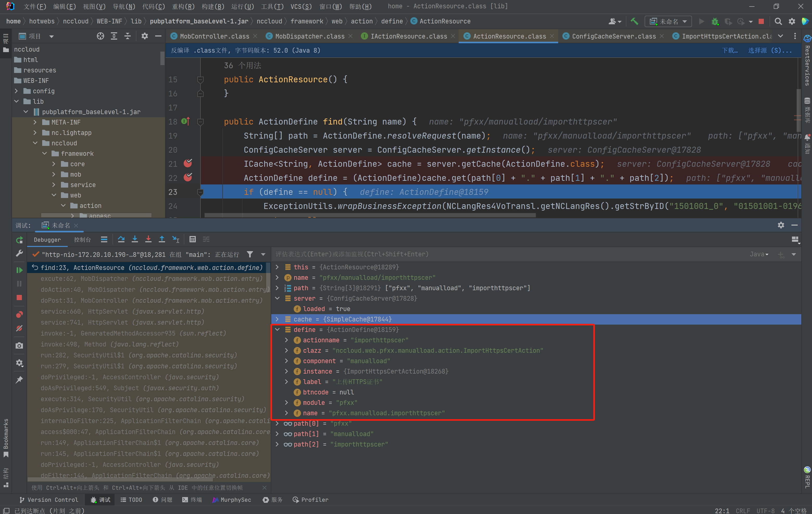Click the 下载... link in banner

tap(730, 50)
